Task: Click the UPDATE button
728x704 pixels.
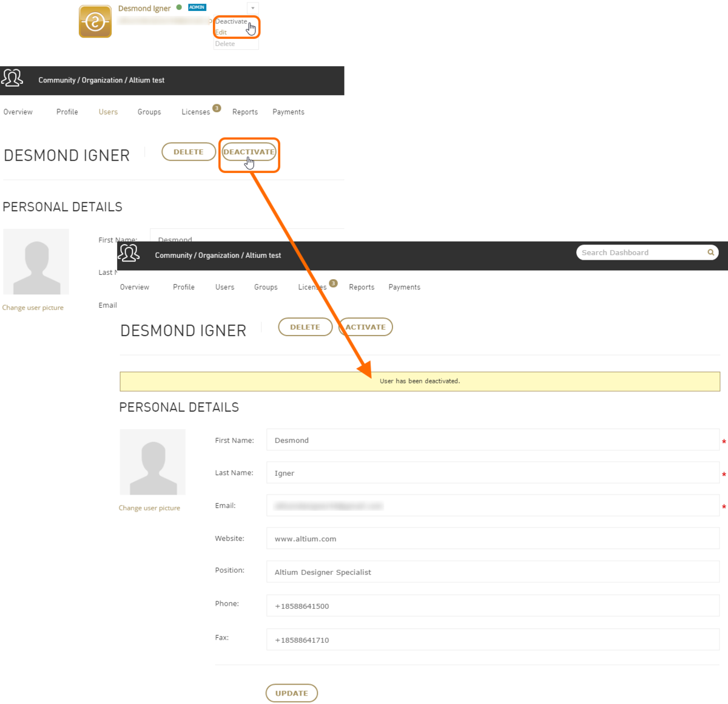Action: 292,693
